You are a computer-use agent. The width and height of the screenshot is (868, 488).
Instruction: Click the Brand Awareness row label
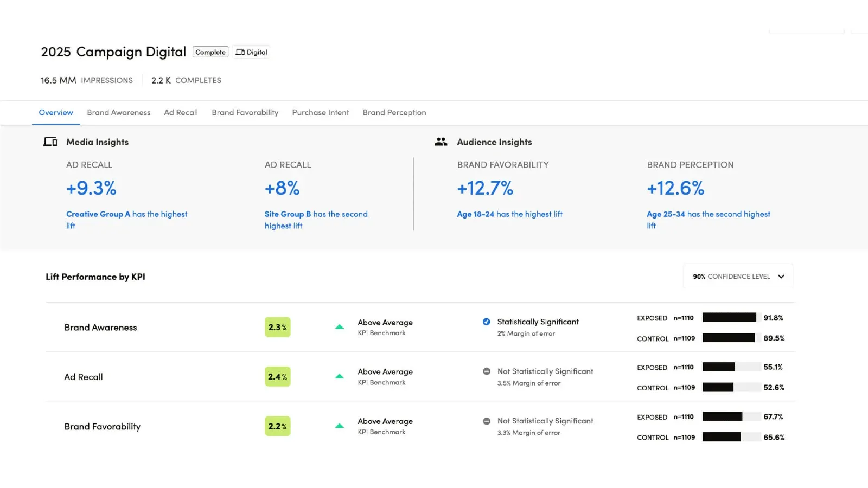[100, 328]
